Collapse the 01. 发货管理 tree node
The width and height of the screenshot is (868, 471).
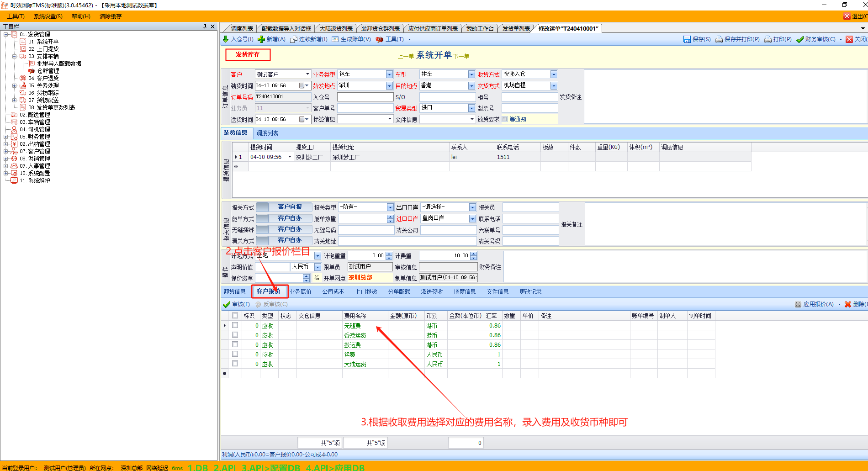pyautogui.click(x=6, y=34)
